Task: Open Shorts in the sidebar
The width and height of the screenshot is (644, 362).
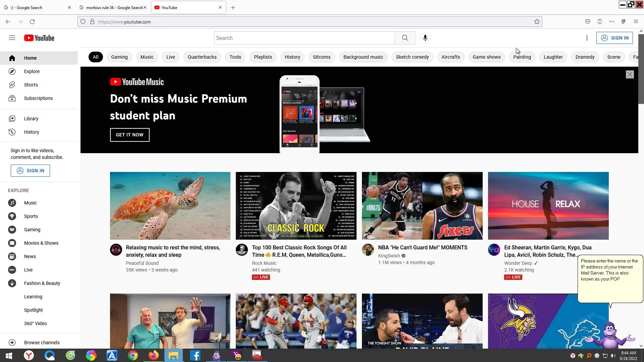Action: [31, 85]
